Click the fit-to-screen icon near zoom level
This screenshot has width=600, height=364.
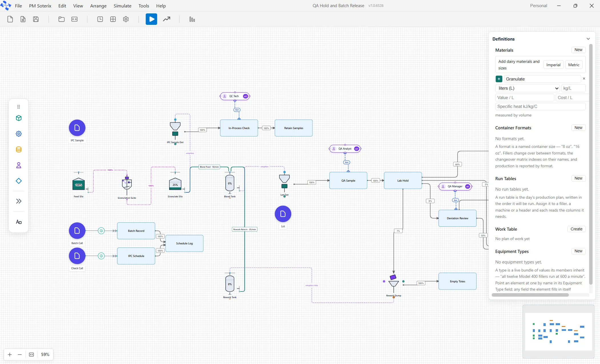[x=31, y=355]
